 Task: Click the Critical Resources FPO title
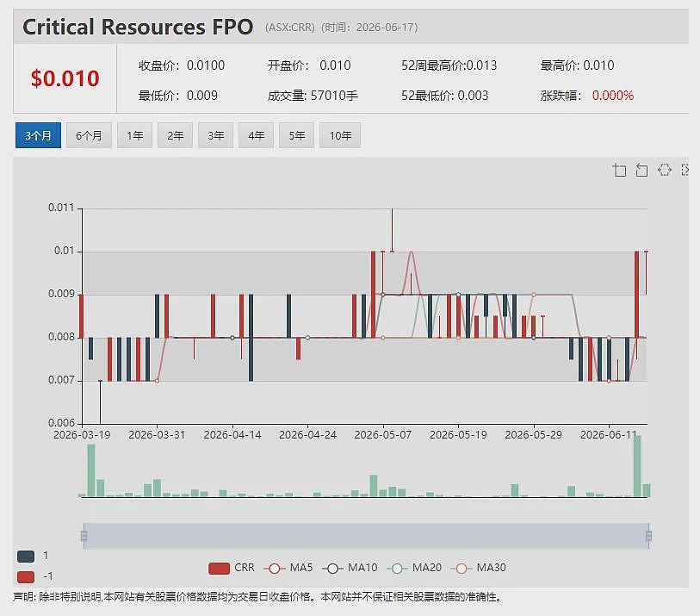(138, 27)
